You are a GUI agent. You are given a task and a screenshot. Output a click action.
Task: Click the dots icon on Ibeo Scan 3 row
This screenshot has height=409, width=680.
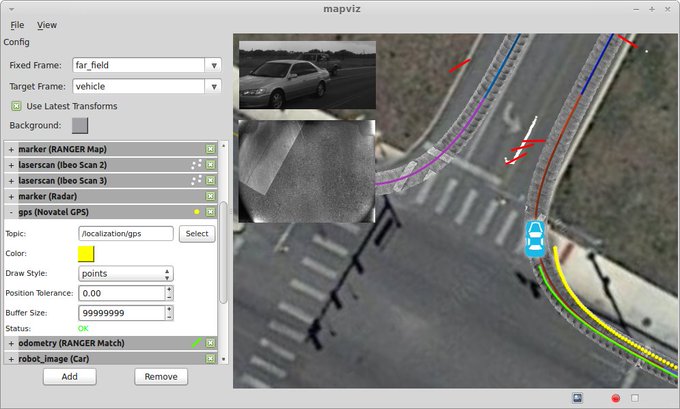[x=195, y=180]
